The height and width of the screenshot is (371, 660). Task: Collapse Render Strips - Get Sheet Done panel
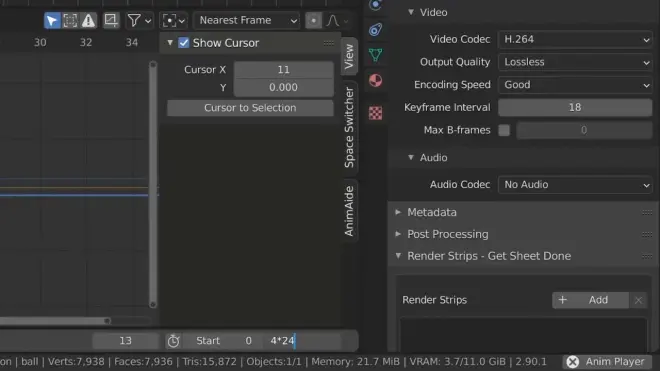pos(398,256)
